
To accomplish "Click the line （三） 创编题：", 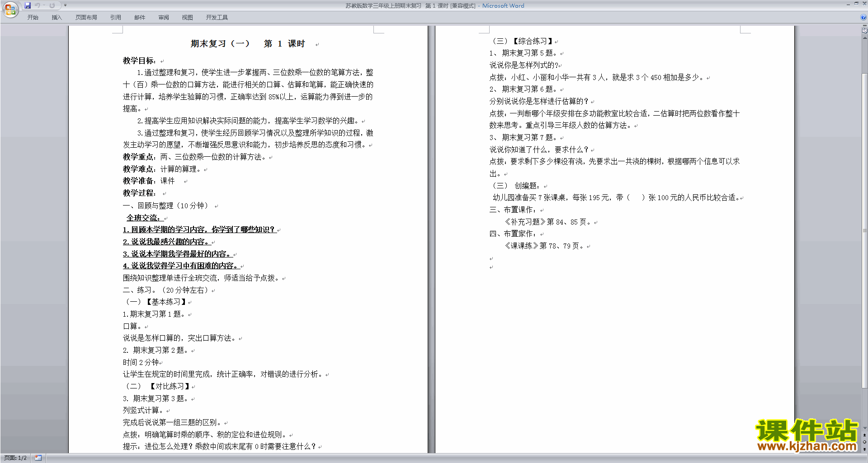I will tap(516, 186).
